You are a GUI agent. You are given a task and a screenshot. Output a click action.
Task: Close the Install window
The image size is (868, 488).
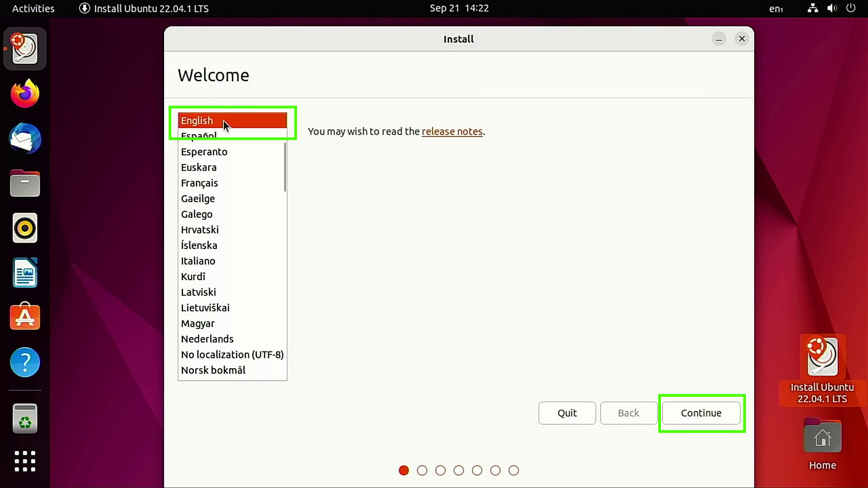tap(742, 39)
